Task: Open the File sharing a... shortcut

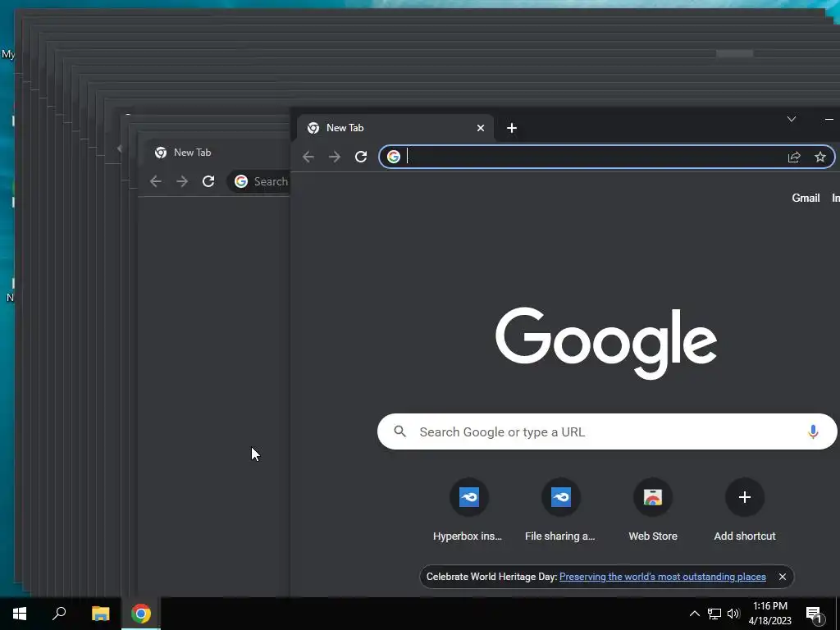Action: point(560,510)
